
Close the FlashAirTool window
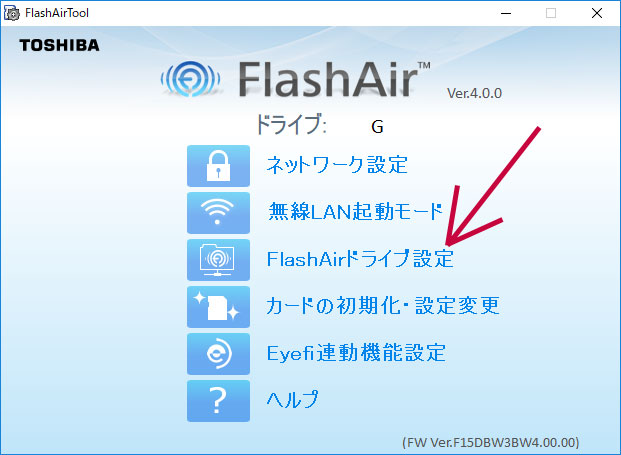tap(597, 13)
